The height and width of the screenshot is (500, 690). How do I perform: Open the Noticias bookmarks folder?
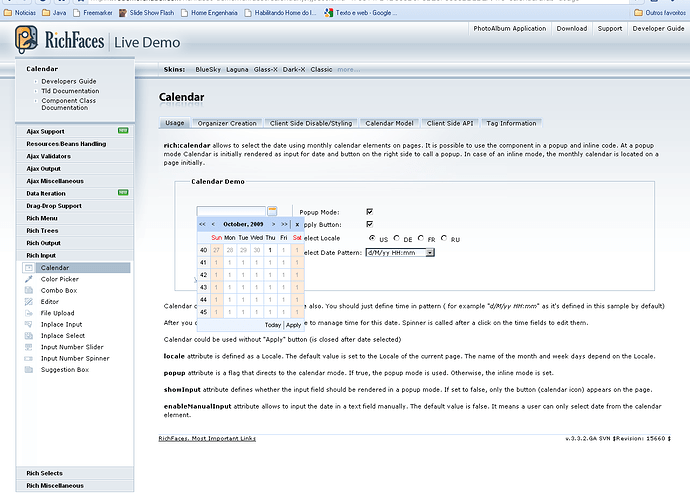click(20, 13)
